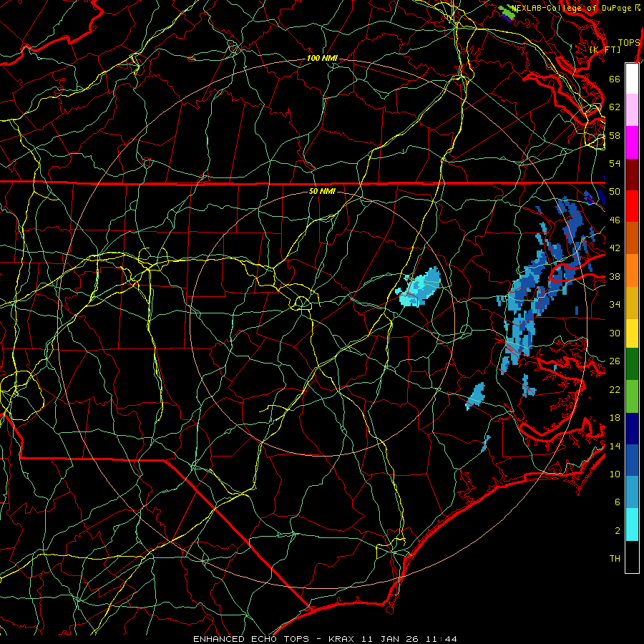
Task: Click the K FT units label
Action: (x=605, y=49)
